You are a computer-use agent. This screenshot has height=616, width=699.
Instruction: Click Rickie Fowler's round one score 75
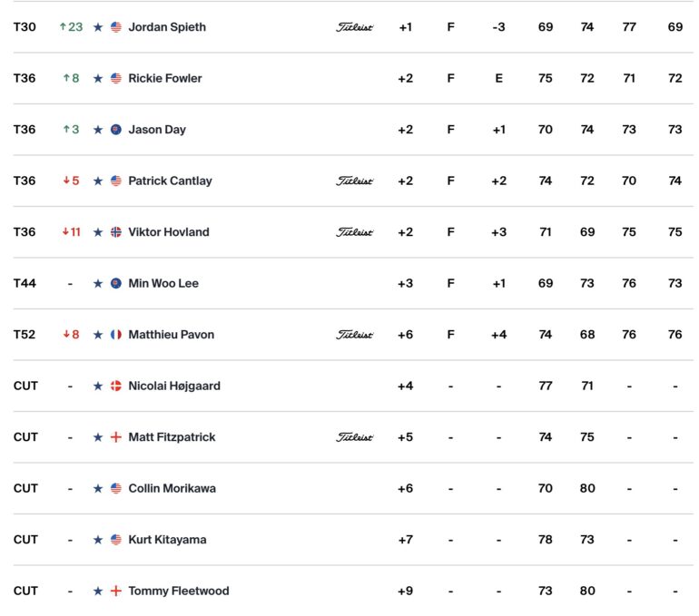(x=546, y=78)
